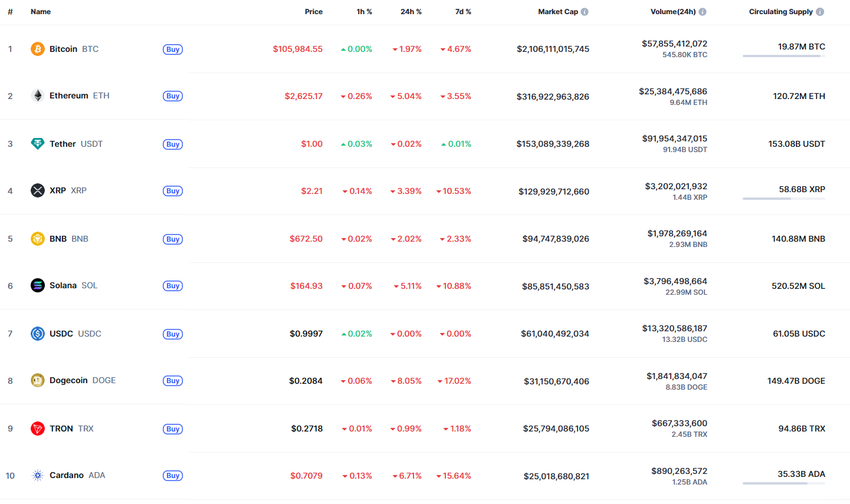Buy Solana using its Buy button
Screen dimensions: 850x504
[173, 286]
